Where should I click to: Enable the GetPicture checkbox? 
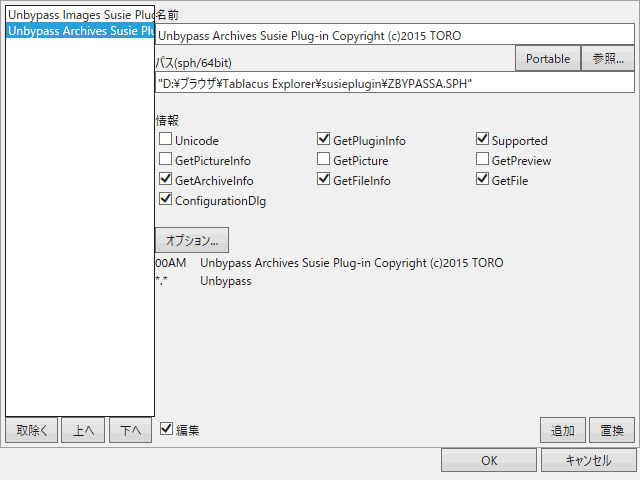[324, 160]
